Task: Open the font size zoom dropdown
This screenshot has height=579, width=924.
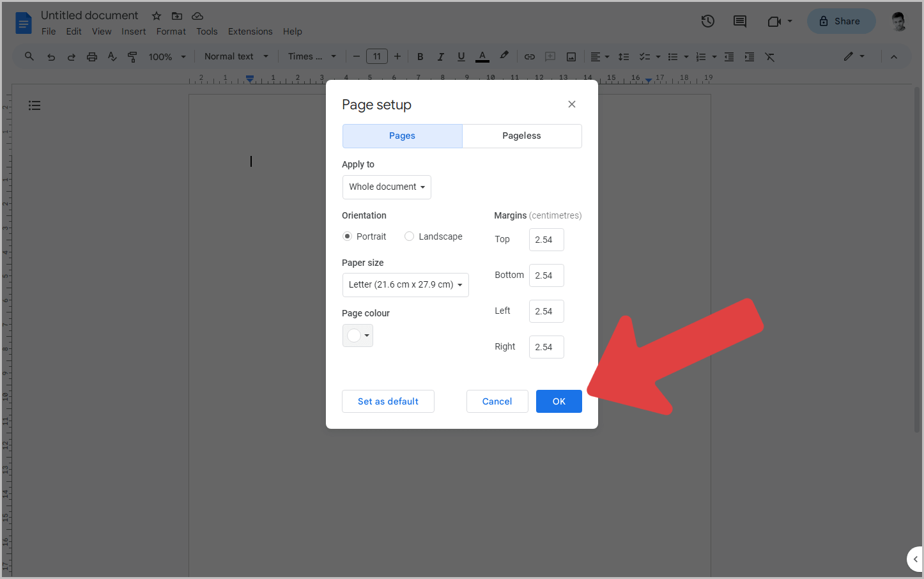Action: [165, 56]
